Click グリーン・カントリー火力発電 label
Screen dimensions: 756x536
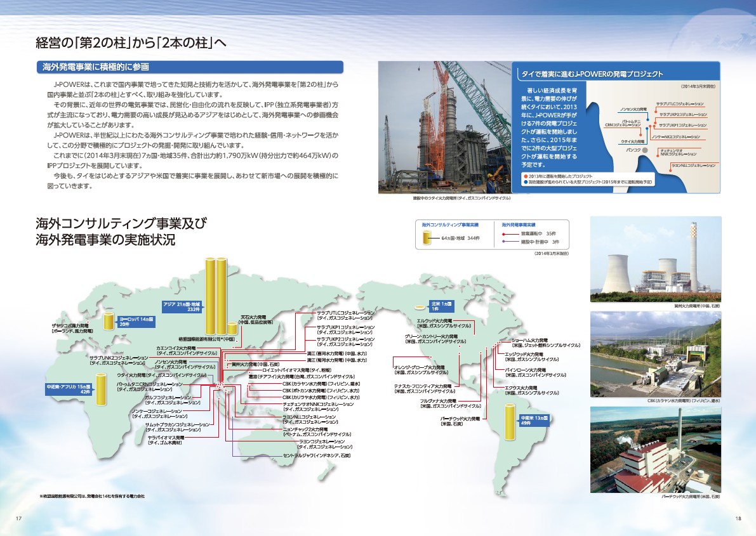(435, 339)
